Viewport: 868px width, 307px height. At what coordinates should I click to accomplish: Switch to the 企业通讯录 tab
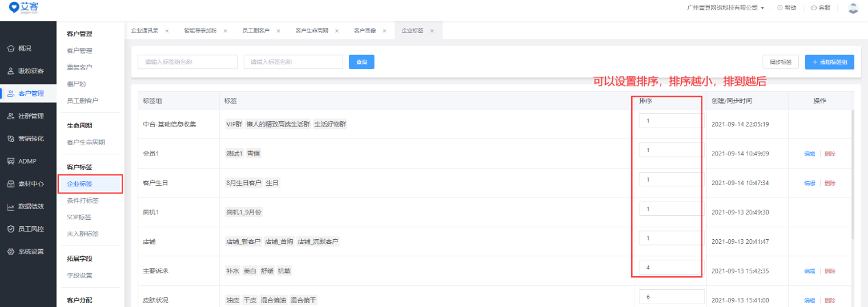[144, 31]
